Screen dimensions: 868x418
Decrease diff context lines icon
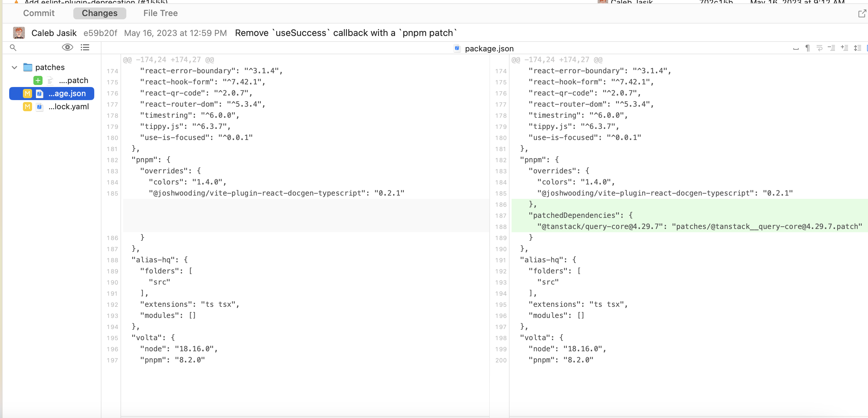point(832,48)
